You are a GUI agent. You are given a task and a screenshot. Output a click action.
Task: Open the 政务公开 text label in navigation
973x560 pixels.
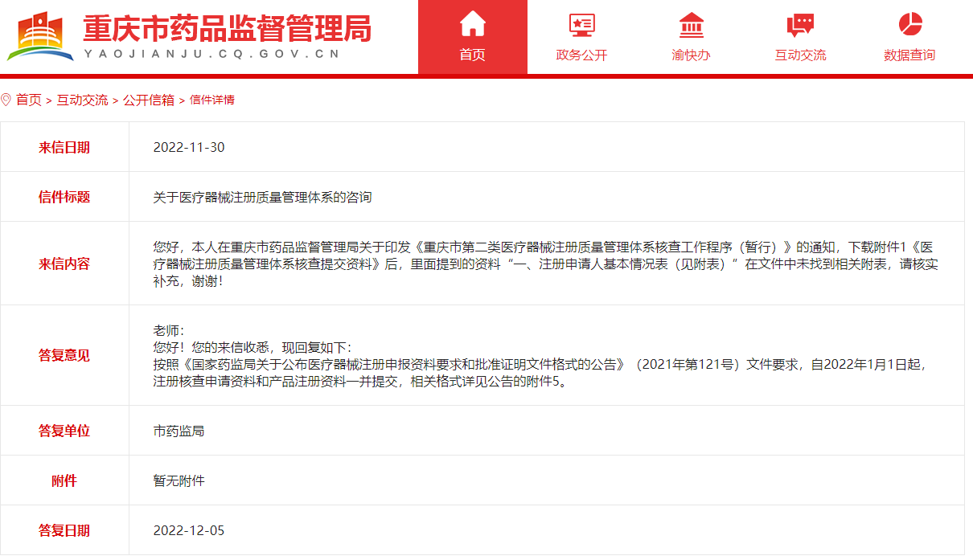[x=581, y=55]
